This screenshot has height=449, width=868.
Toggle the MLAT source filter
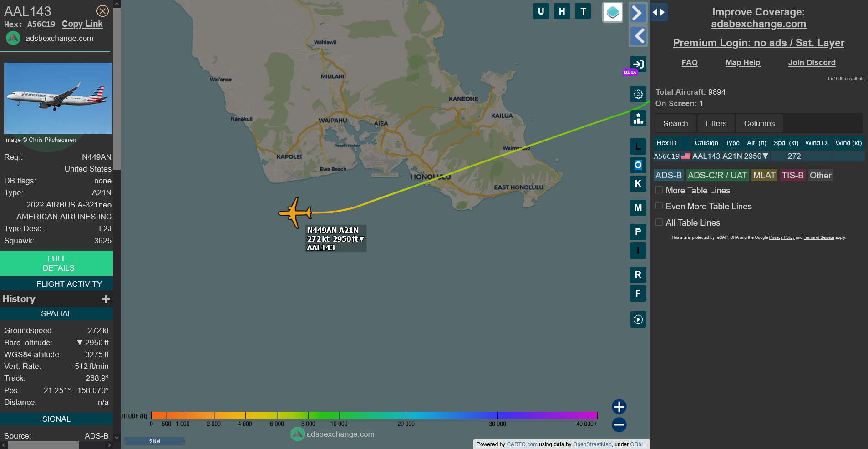pyautogui.click(x=764, y=175)
